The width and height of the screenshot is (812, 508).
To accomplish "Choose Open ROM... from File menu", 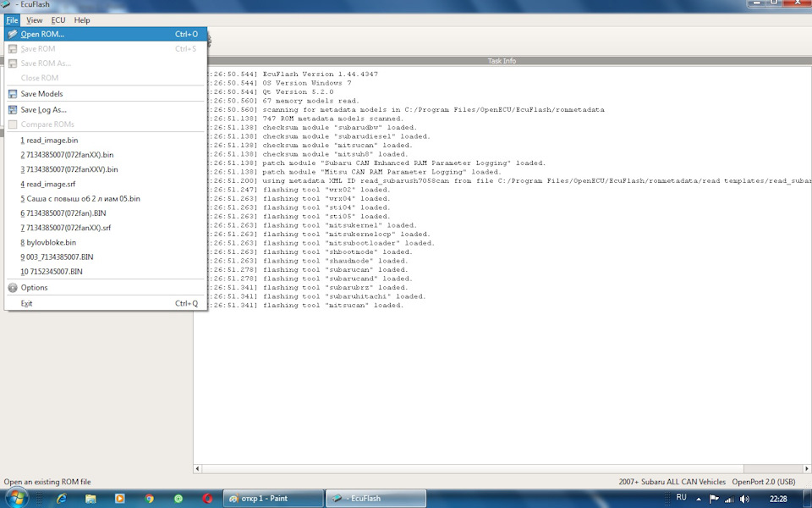I will point(106,34).
